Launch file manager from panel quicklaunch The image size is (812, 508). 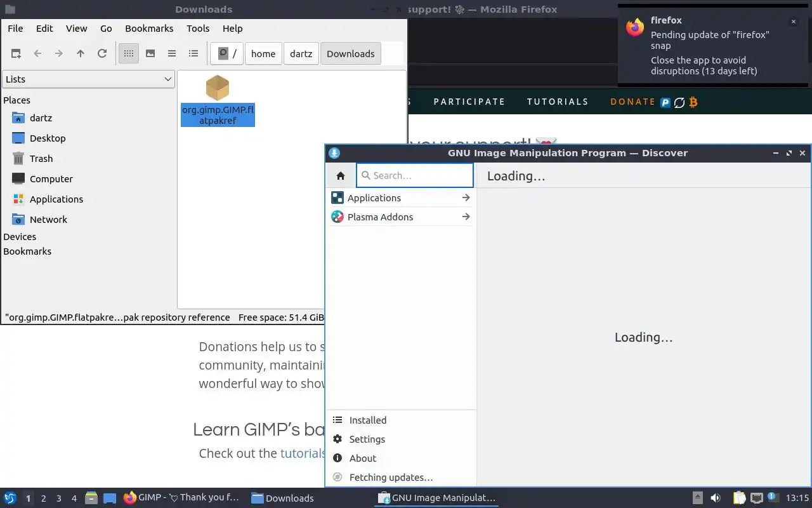coord(91,498)
